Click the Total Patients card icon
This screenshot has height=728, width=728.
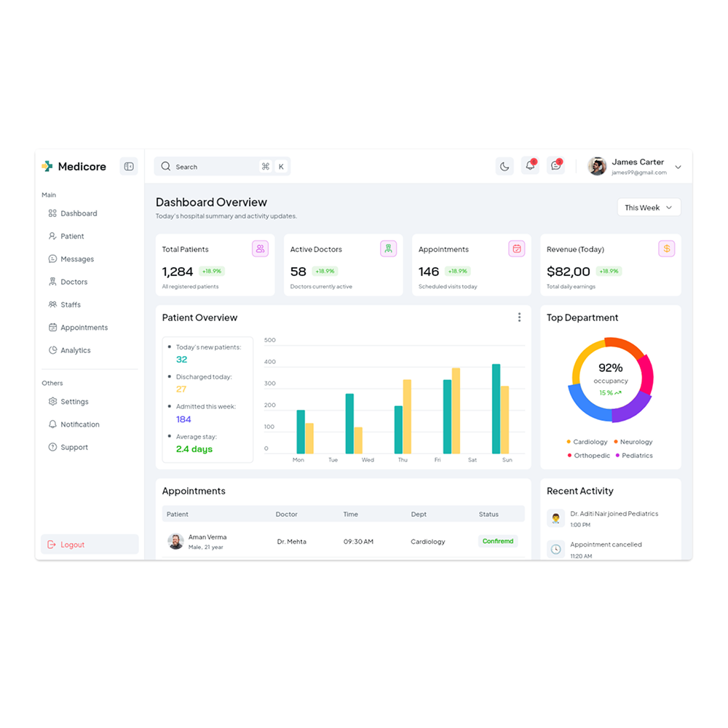pyautogui.click(x=260, y=249)
